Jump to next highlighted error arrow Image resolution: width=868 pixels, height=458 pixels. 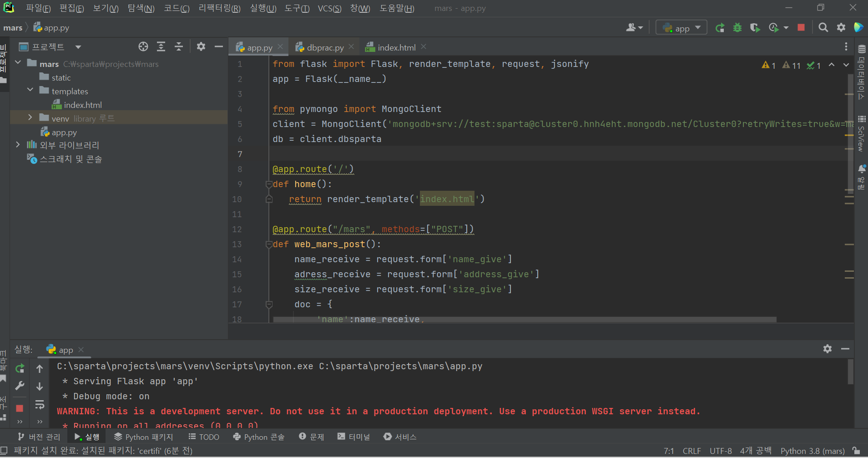[x=846, y=65]
